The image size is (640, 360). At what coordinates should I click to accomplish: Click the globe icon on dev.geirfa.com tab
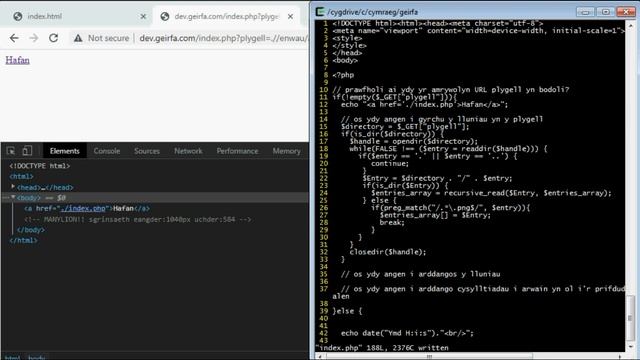coord(165,16)
